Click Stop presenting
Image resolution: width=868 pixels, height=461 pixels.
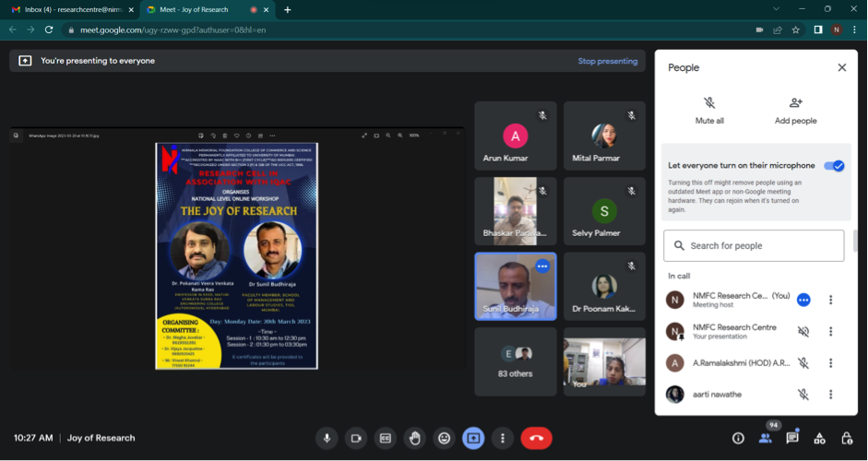pos(607,61)
